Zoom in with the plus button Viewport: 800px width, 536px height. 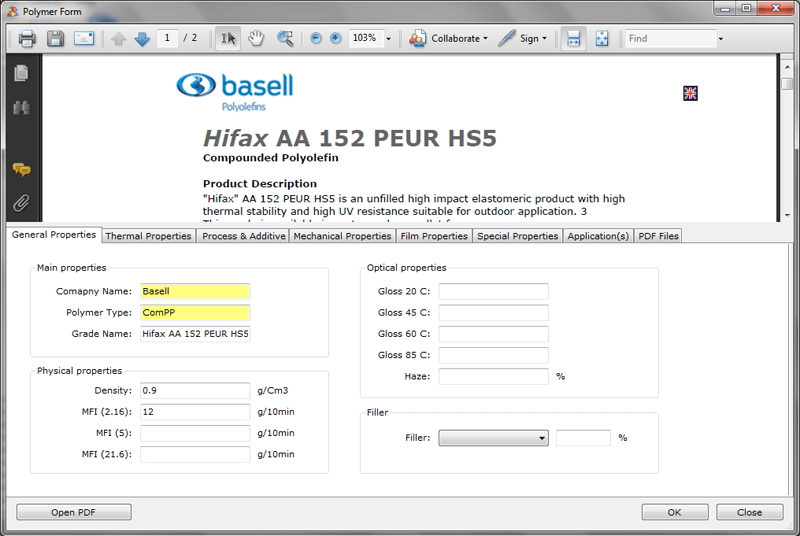335,38
